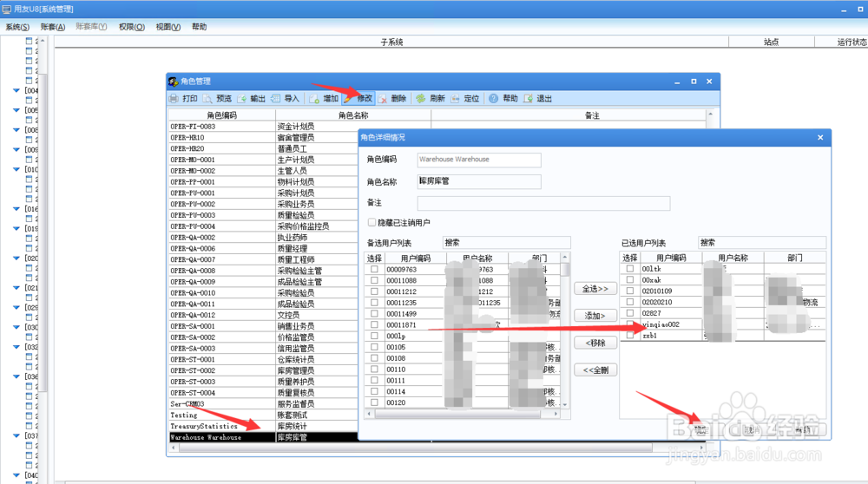868x484 pixels.
Task: Check candidate user 00011088
Action: click(374, 280)
